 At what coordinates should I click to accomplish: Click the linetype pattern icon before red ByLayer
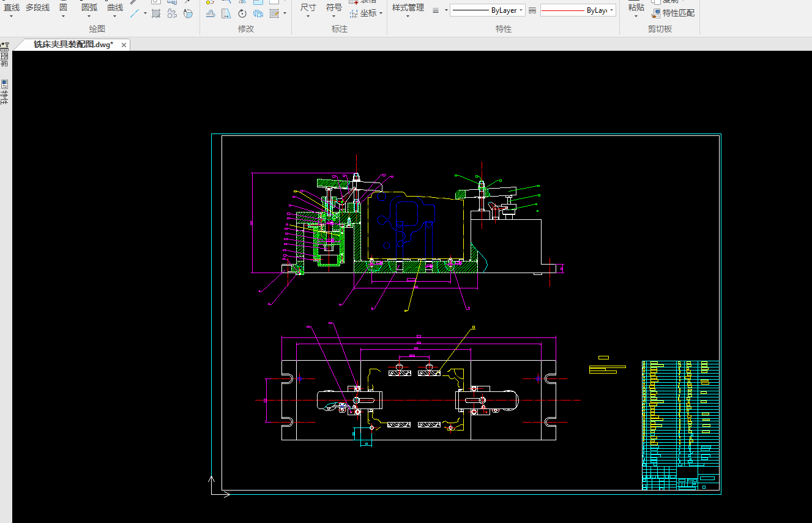[532, 10]
